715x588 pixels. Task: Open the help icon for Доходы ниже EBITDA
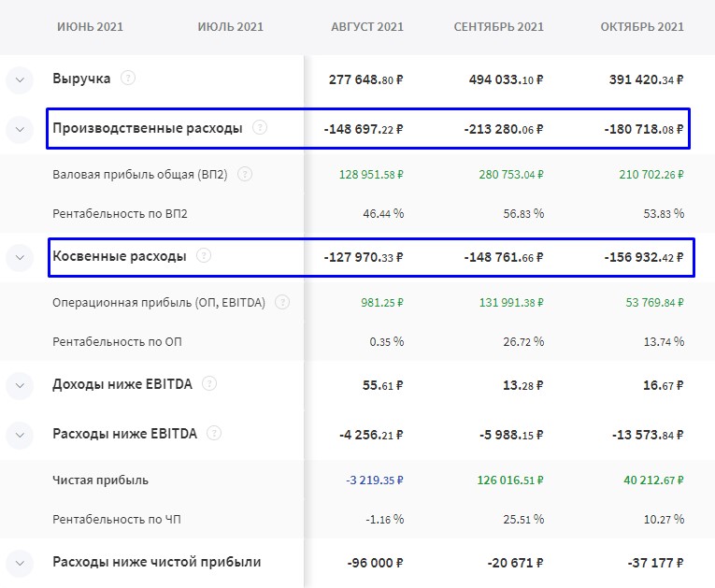tap(209, 383)
